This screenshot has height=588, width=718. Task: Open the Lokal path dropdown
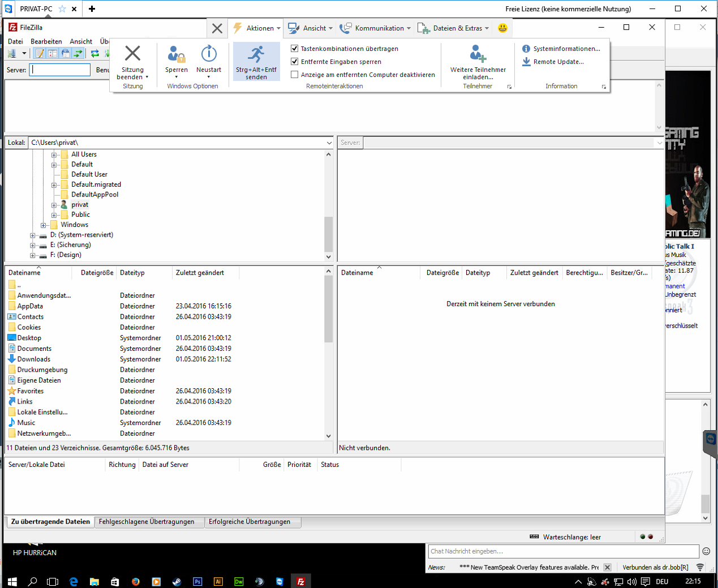point(329,143)
